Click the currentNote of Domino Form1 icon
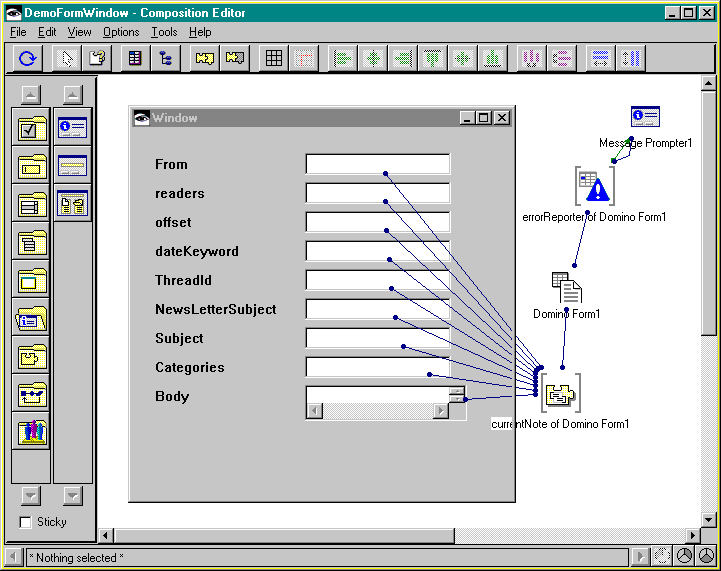This screenshot has height=571, width=721. pyautogui.click(x=561, y=395)
